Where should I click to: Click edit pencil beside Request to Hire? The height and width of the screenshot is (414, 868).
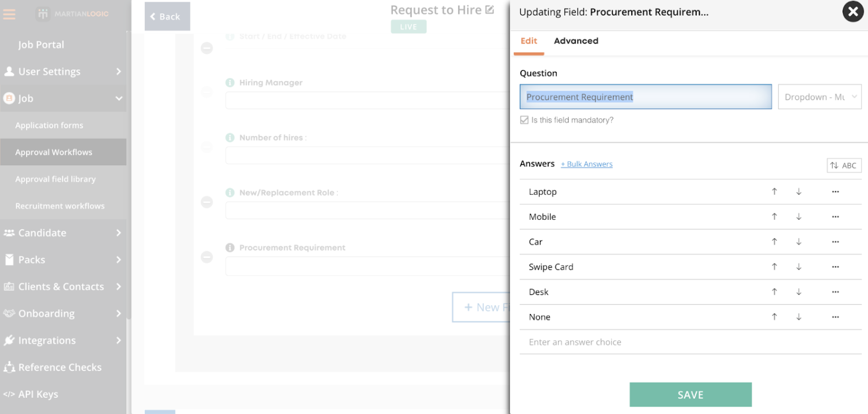pyautogui.click(x=490, y=10)
